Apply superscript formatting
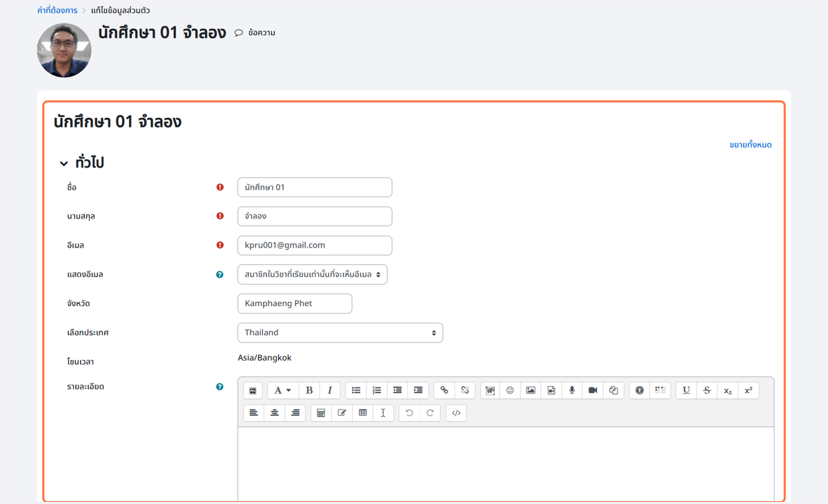Image resolution: width=828 pixels, height=504 pixels. [748, 390]
